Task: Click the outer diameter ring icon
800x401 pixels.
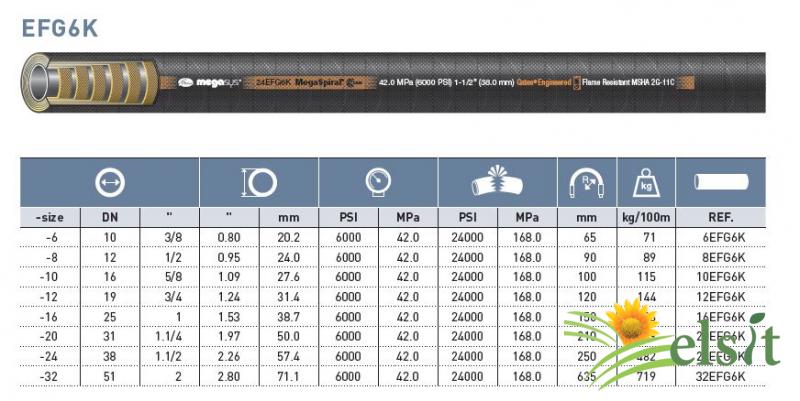Action: tap(259, 183)
